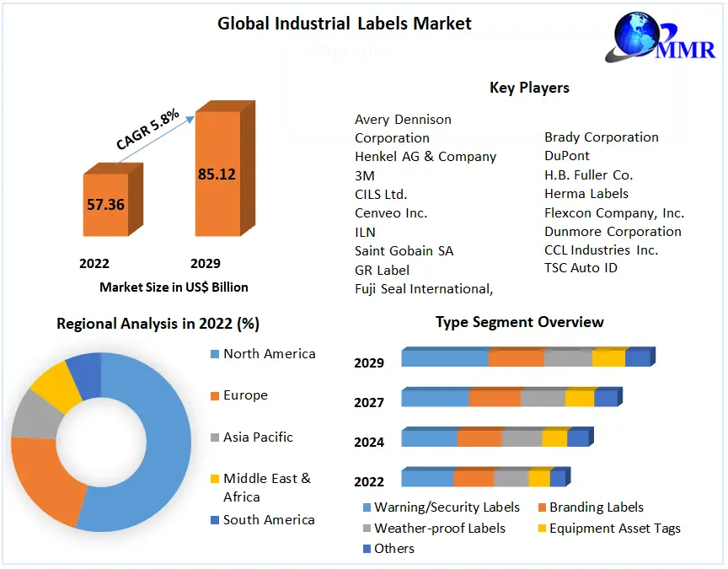
Task: Click the 2022 bar showing 57.36
Action: pyautogui.click(x=105, y=204)
